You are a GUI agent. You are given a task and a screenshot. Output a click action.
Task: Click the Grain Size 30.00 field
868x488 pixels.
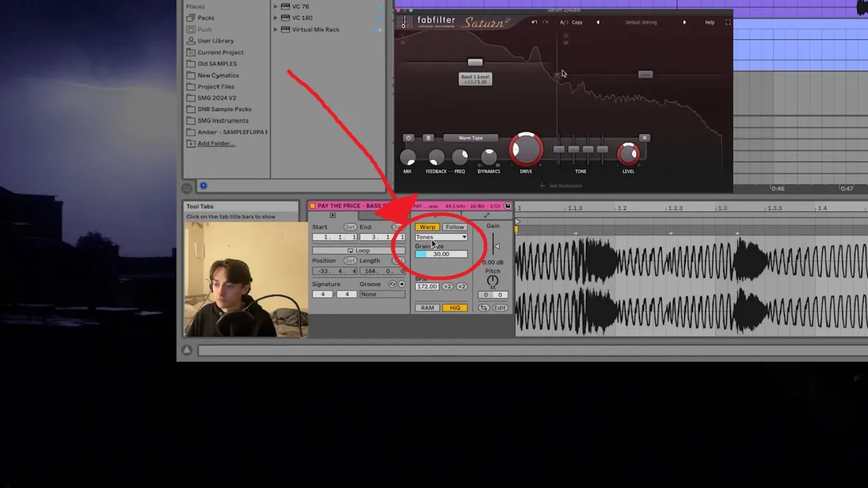pos(441,254)
